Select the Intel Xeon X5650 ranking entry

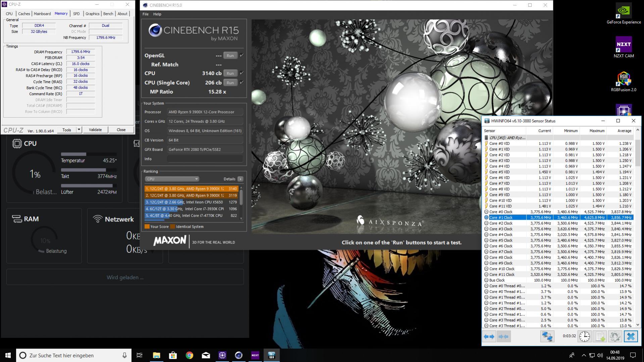191,202
